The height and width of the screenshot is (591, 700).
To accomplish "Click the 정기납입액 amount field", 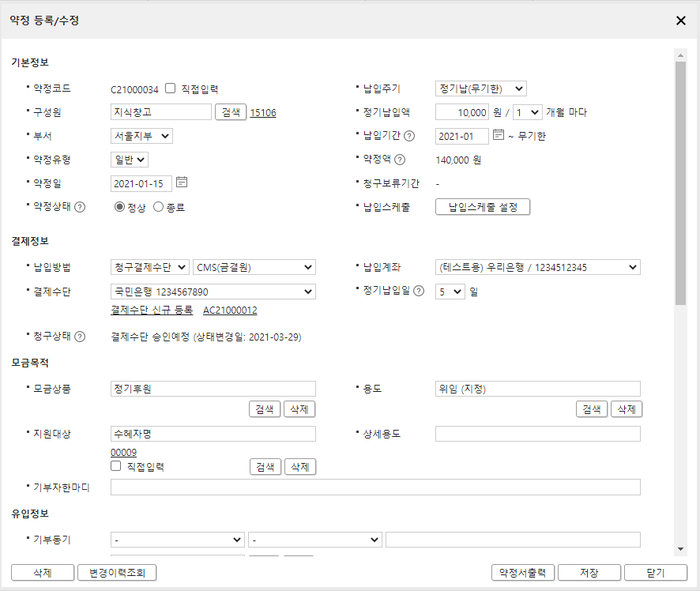I will click(x=462, y=112).
